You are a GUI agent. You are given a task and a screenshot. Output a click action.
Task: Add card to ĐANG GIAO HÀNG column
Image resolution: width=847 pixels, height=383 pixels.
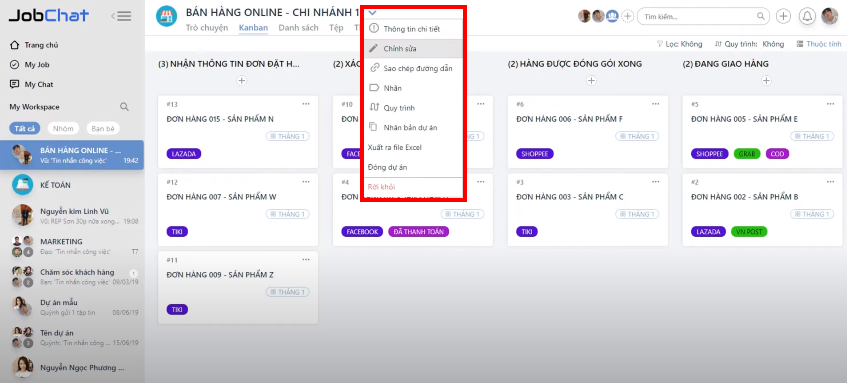(x=766, y=80)
